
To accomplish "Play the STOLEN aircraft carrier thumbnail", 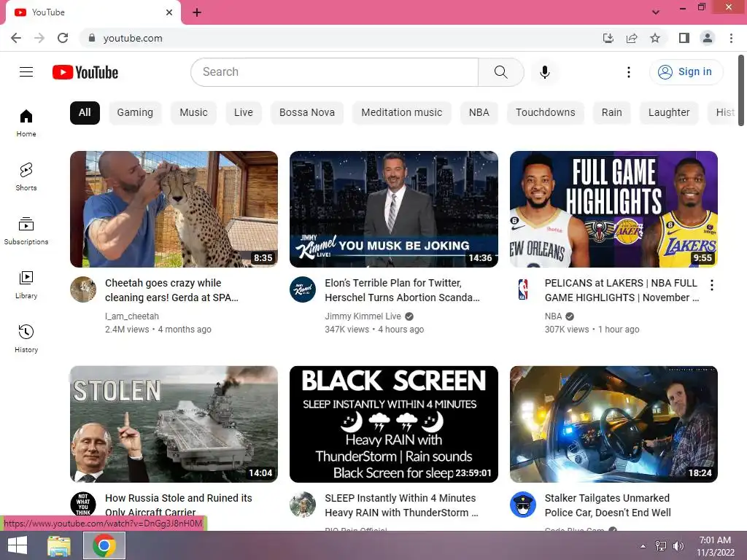I will coord(174,424).
